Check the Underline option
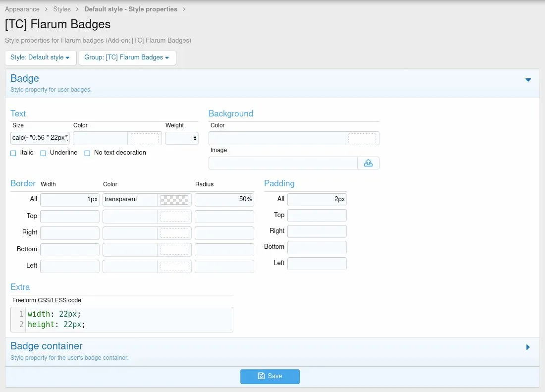The height and width of the screenshot is (392, 545). pos(43,153)
